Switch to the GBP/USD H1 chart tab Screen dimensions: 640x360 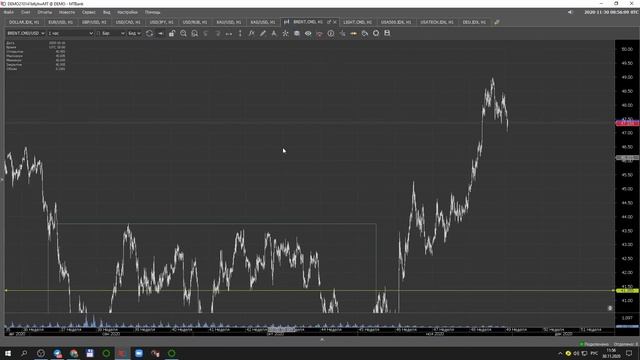pos(94,22)
